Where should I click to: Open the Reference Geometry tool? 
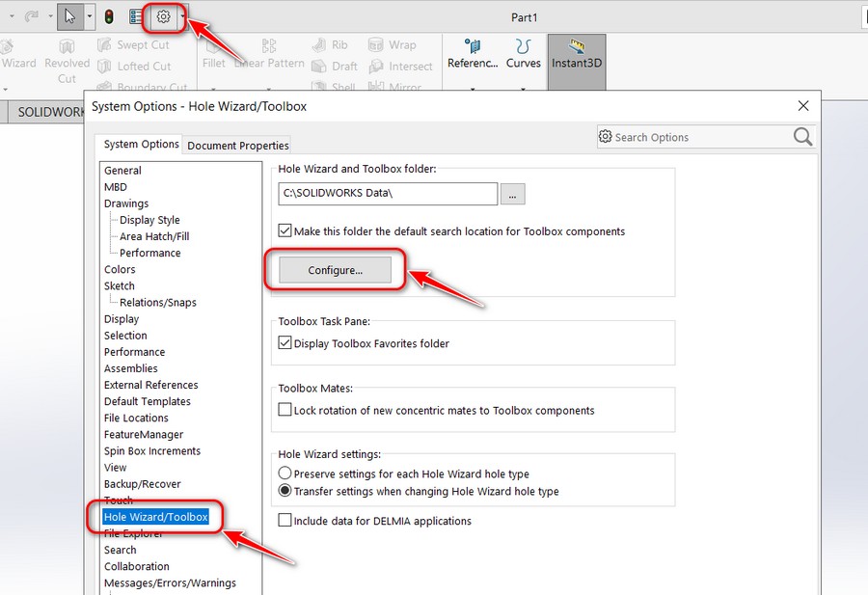tap(473, 54)
